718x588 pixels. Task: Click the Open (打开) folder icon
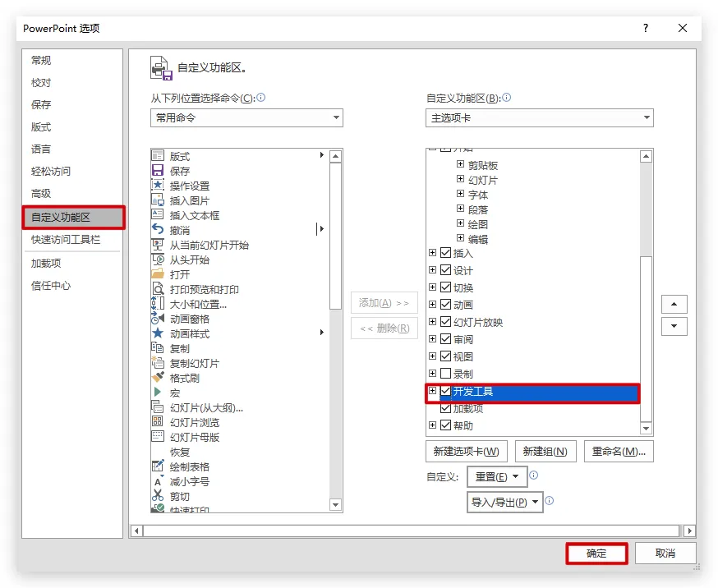(158, 274)
